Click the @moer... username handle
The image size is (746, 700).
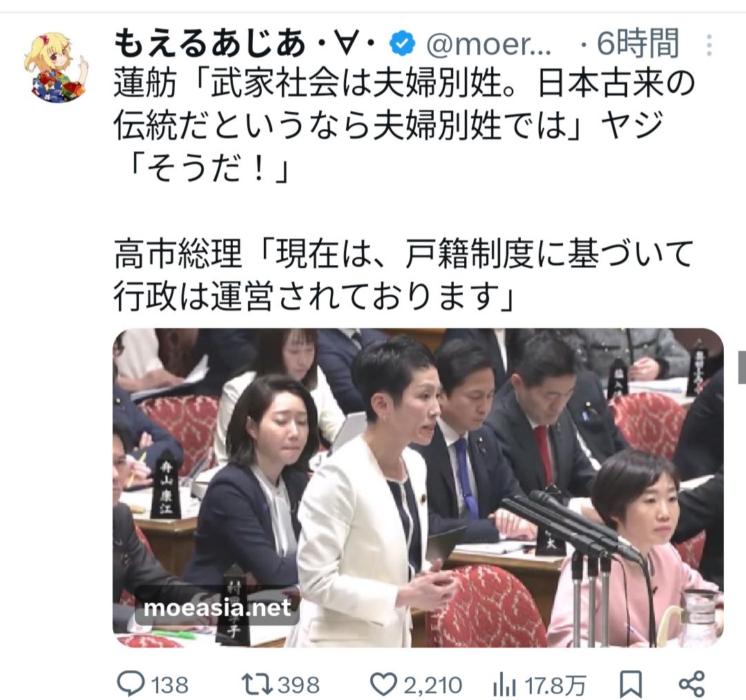pyautogui.click(x=488, y=44)
